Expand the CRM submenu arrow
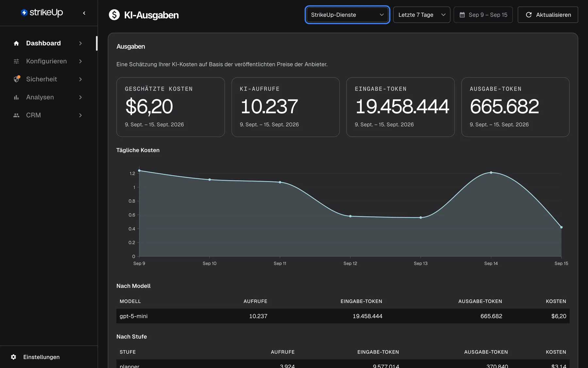 tap(80, 115)
